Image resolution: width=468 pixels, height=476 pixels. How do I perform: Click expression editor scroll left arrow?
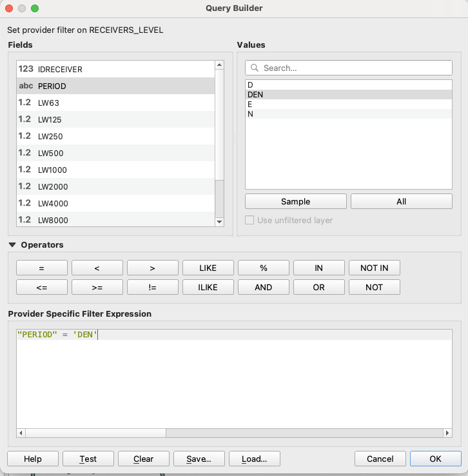point(21,433)
